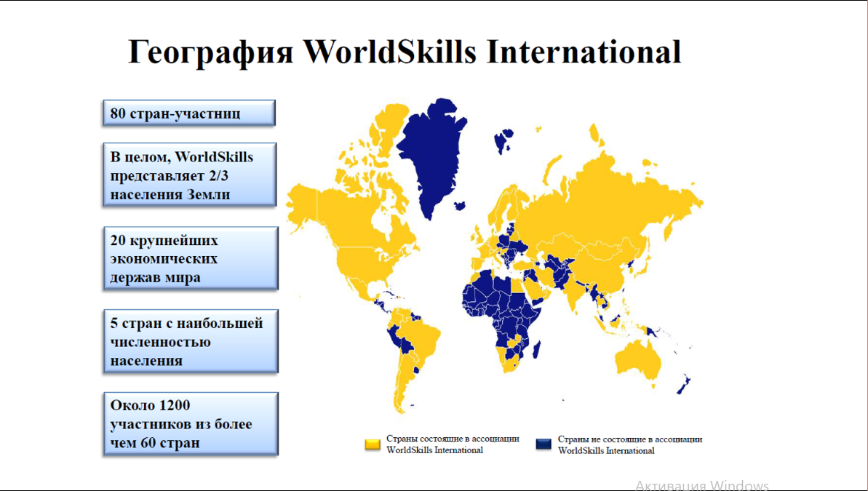Click the slide title 'География WorldSkills International'
Screen dimensions: 868x491
coord(404,52)
